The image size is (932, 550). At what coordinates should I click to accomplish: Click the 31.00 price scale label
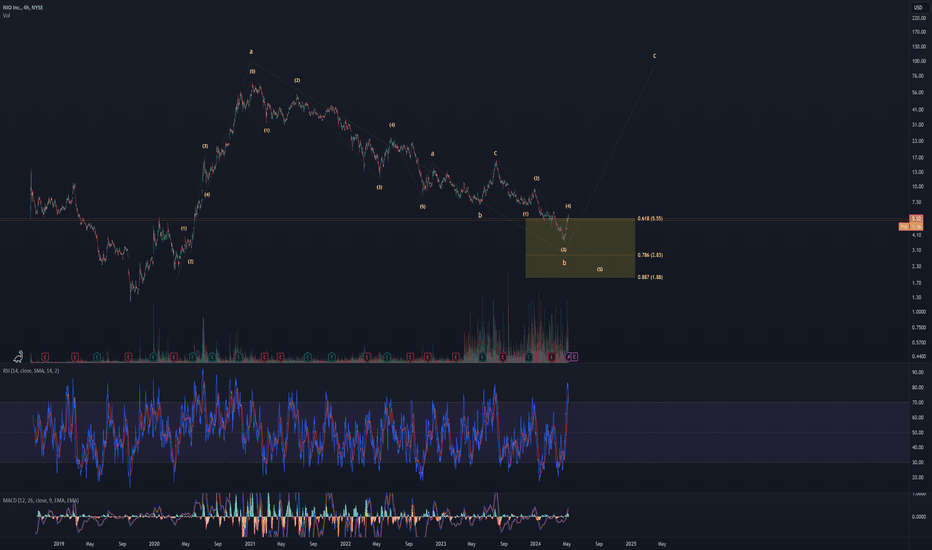[x=918, y=125]
